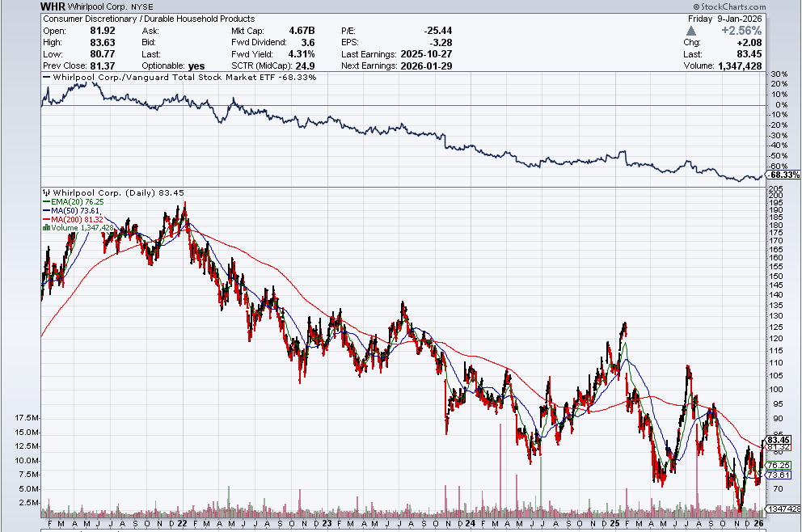Click the -68.33% label on the ratio axis

(x=784, y=175)
